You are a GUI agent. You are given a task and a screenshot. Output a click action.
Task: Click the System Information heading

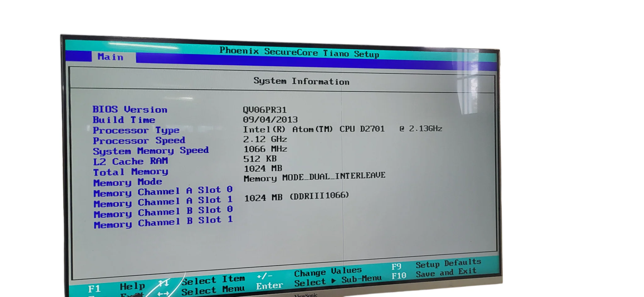pyautogui.click(x=301, y=81)
